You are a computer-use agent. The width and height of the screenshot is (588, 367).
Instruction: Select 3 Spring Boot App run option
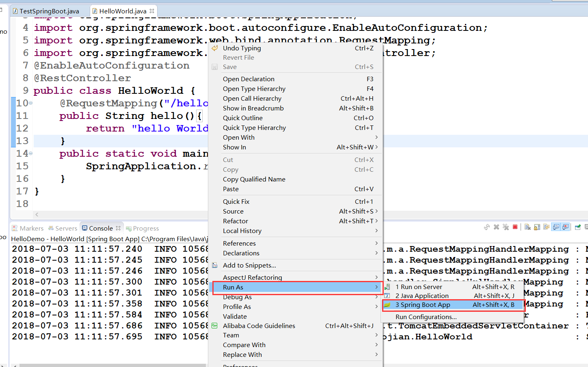423,305
